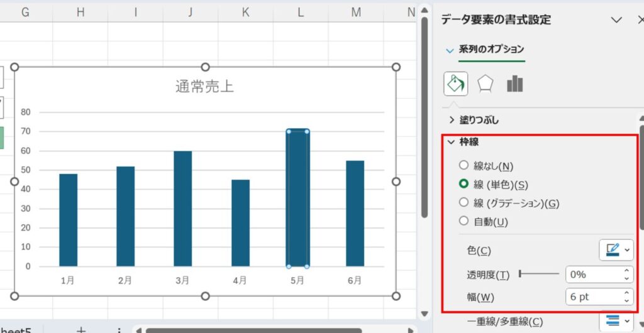The width and height of the screenshot is (644, 333).
Task: Decrease the 幅 width with down arrow
Action: click(x=626, y=301)
